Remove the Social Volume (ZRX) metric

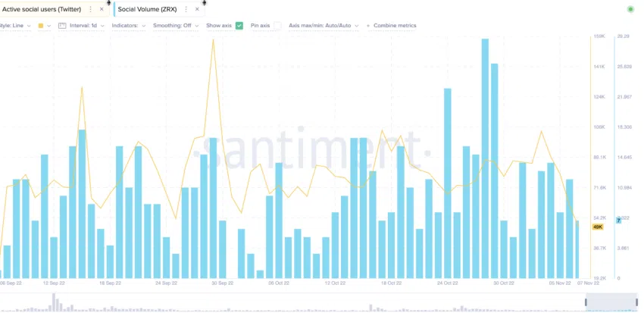point(197,9)
